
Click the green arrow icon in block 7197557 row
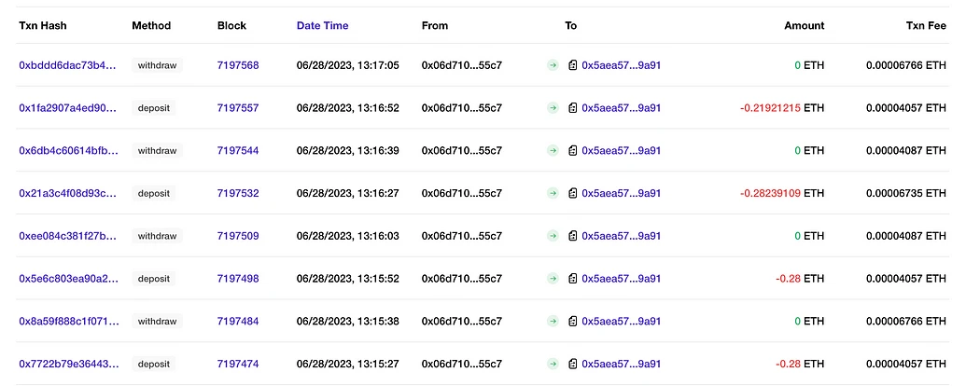click(553, 108)
